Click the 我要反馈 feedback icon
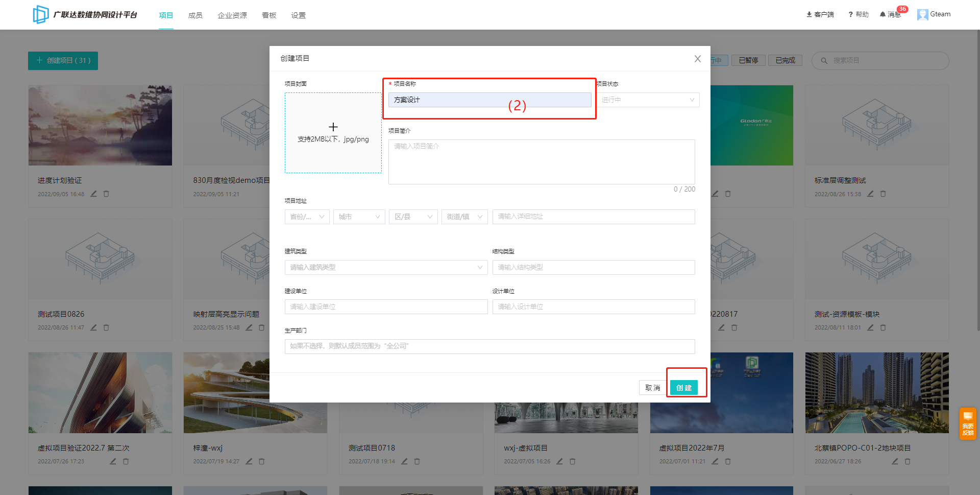The width and height of the screenshot is (980, 495). click(x=968, y=423)
